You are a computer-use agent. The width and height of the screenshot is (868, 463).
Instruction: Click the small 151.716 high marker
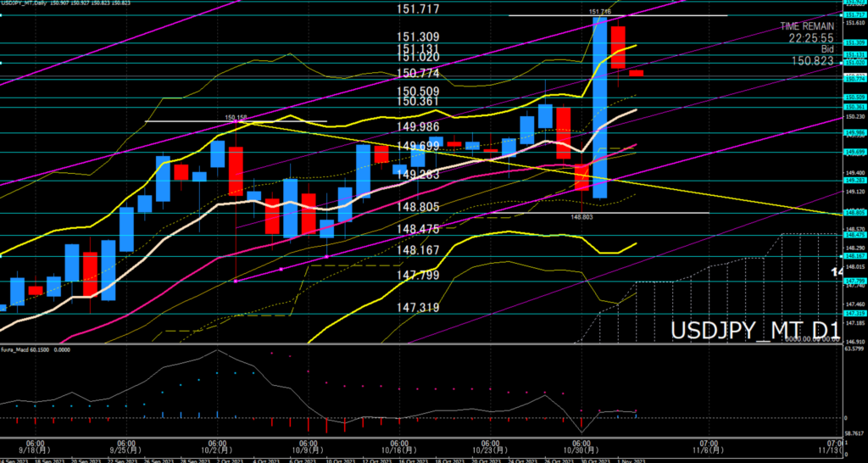(599, 11)
